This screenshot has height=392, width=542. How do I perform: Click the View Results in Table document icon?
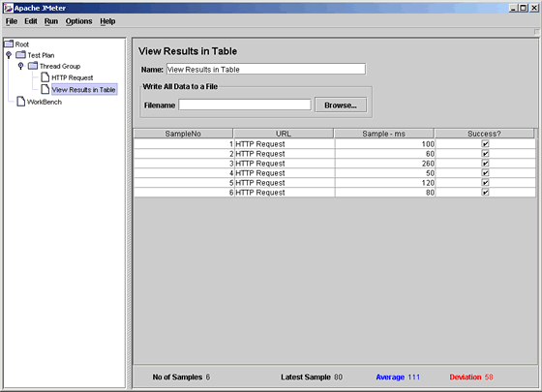point(45,89)
